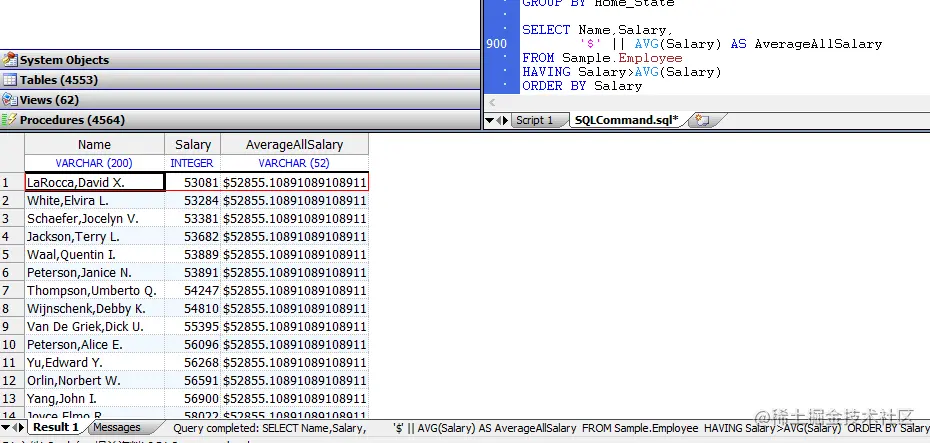Click salary value 53682

point(193,237)
